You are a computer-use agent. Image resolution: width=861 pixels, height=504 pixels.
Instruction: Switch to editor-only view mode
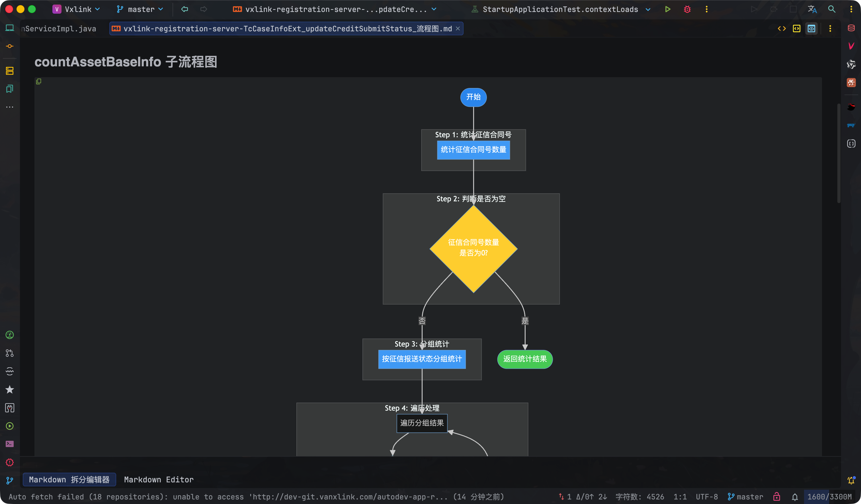pyautogui.click(x=781, y=29)
